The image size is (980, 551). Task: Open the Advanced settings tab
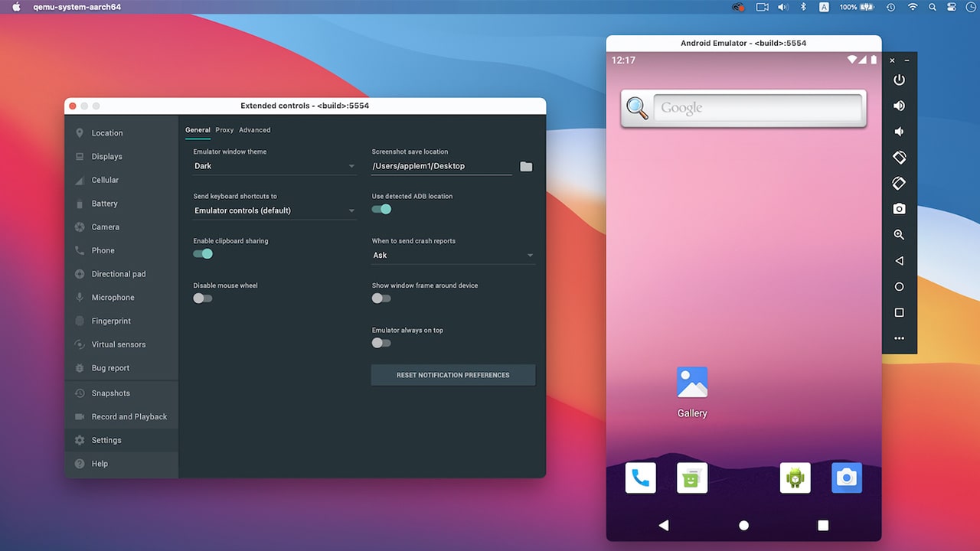(254, 129)
